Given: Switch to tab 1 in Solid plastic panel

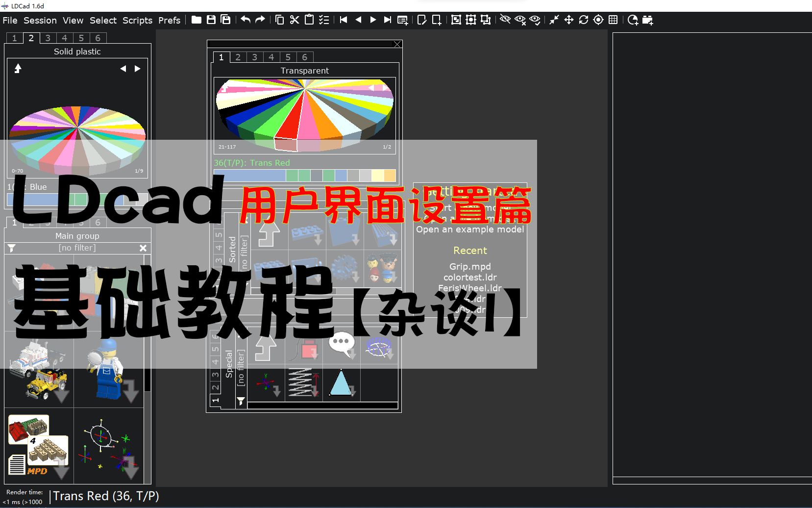Looking at the screenshot, I should 14,38.
